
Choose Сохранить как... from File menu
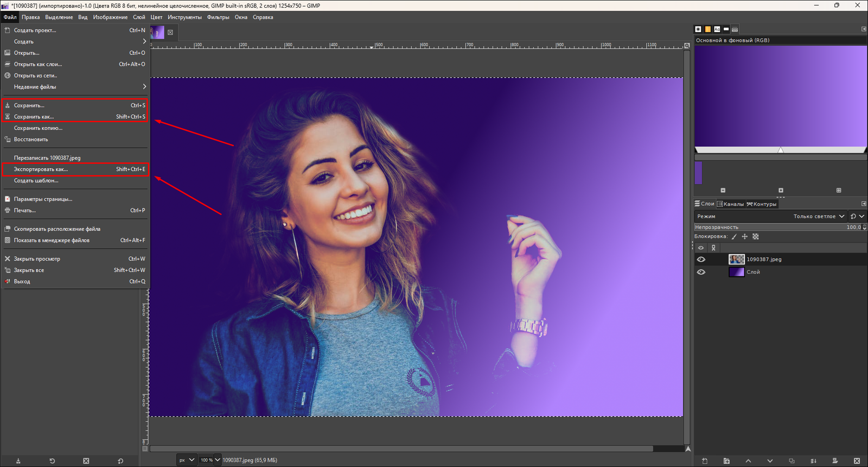75,117
